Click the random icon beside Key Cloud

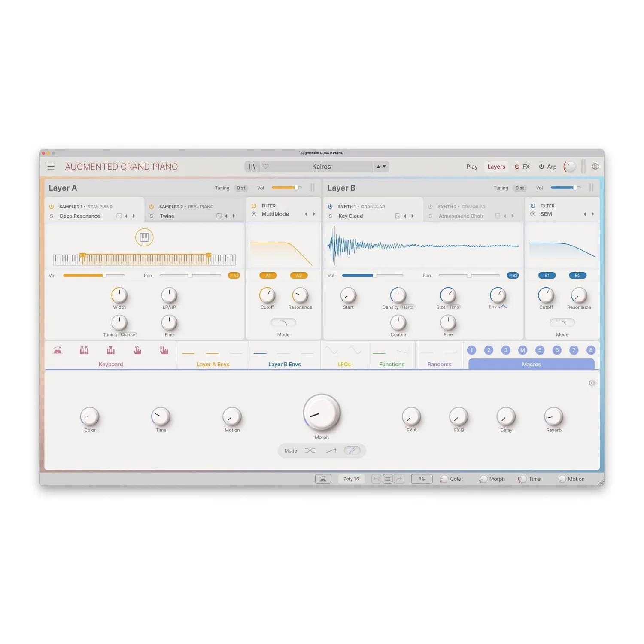(398, 216)
